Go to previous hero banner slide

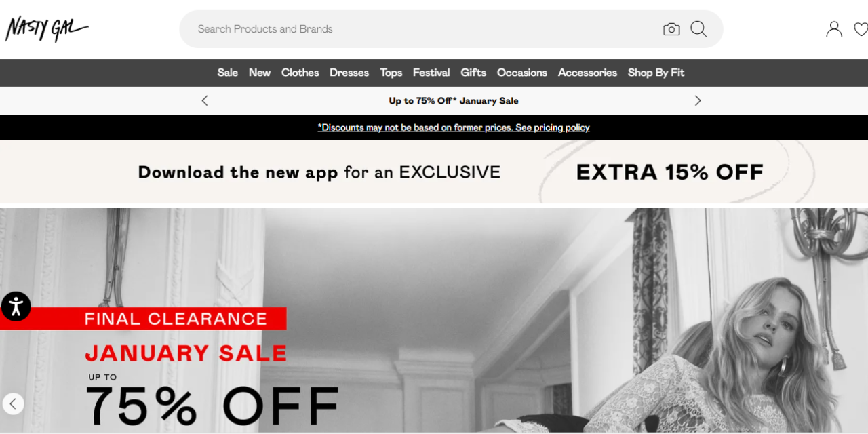click(13, 403)
